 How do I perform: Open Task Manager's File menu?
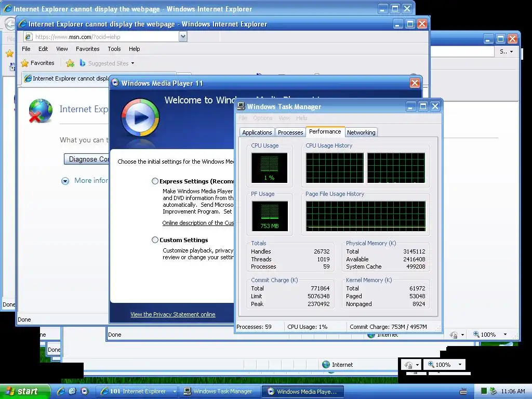[243, 118]
